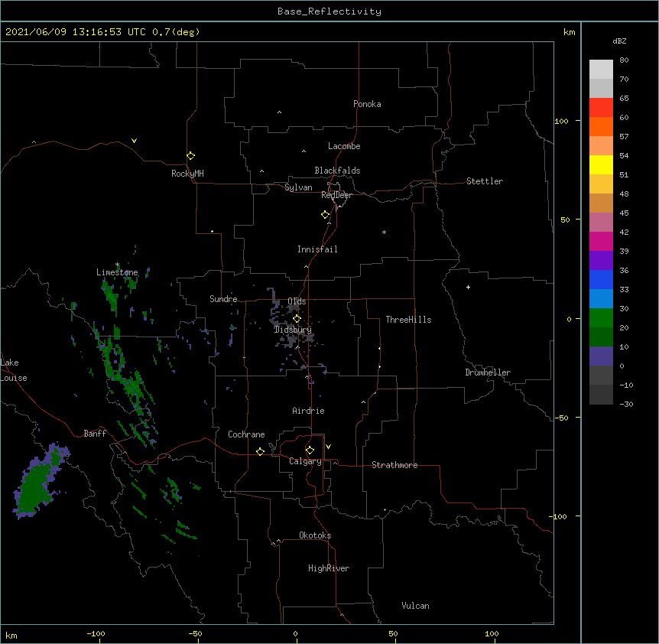The width and height of the screenshot is (659, 644).
Task: Click the HighRiver town label
Action: click(329, 568)
